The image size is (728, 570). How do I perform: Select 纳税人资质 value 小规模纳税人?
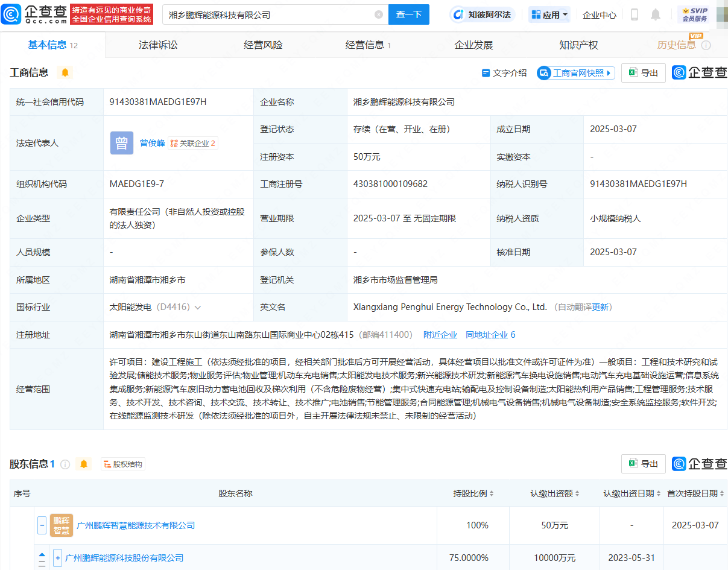[615, 218]
